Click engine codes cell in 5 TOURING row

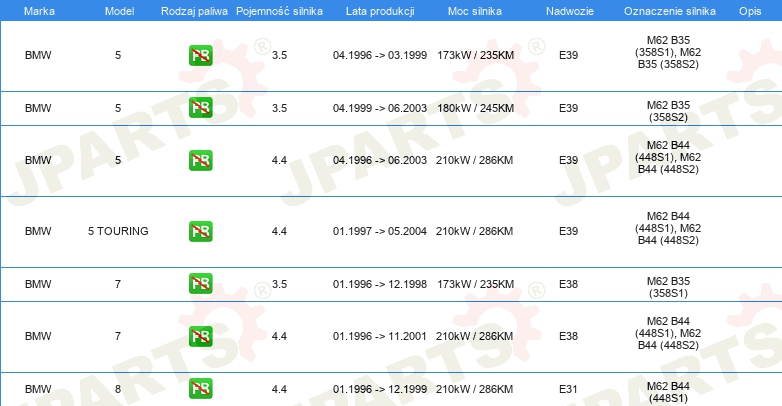tap(668, 228)
